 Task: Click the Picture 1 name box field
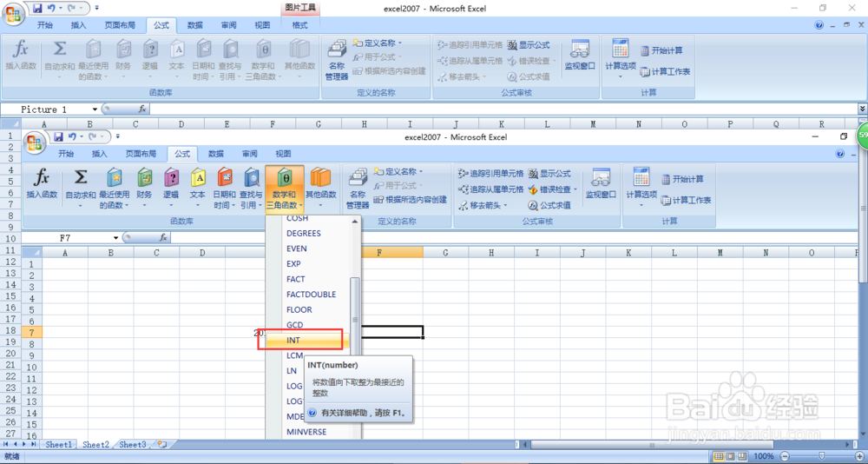pos(47,109)
